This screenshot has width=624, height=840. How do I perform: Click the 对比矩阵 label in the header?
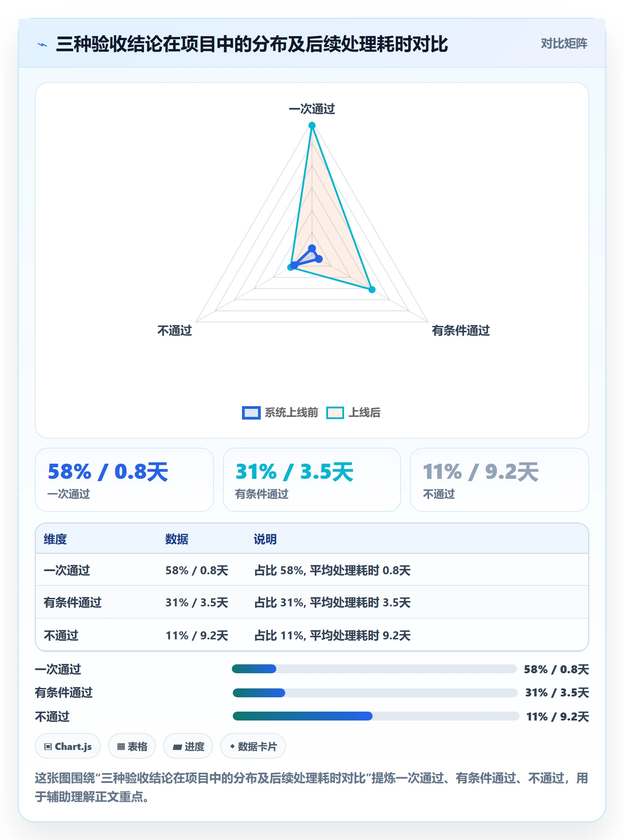[564, 43]
